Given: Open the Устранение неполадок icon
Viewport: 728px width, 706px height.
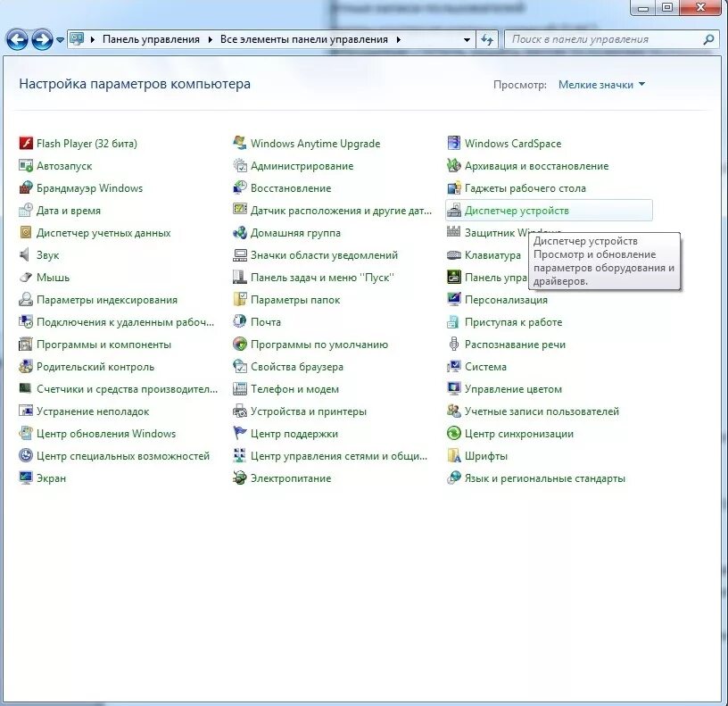Looking at the screenshot, I should tap(26, 411).
